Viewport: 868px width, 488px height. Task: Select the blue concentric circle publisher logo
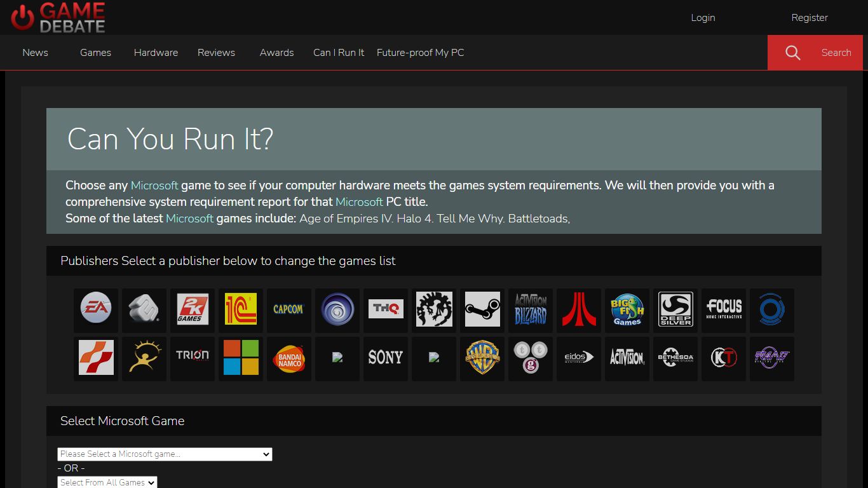[772, 309]
